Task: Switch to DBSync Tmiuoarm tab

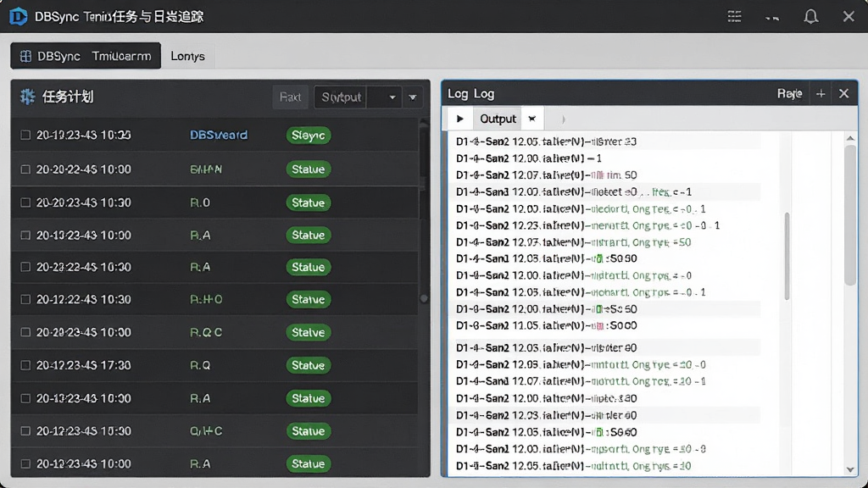Action: pyautogui.click(x=86, y=56)
